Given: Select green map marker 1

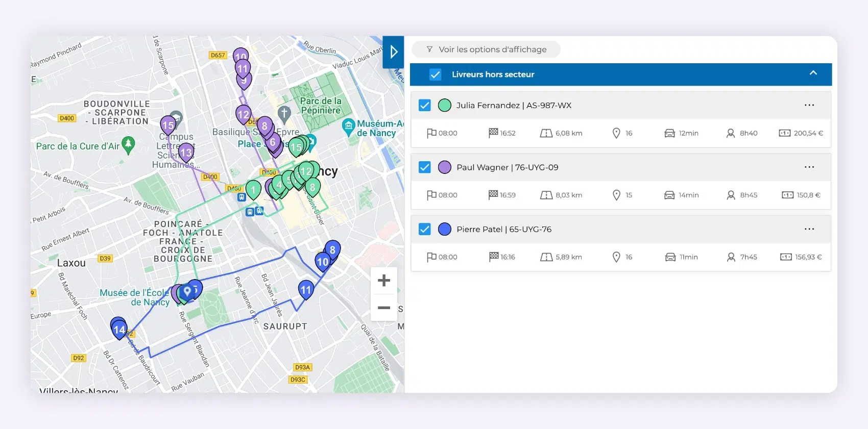Looking at the screenshot, I should coord(253,190).
